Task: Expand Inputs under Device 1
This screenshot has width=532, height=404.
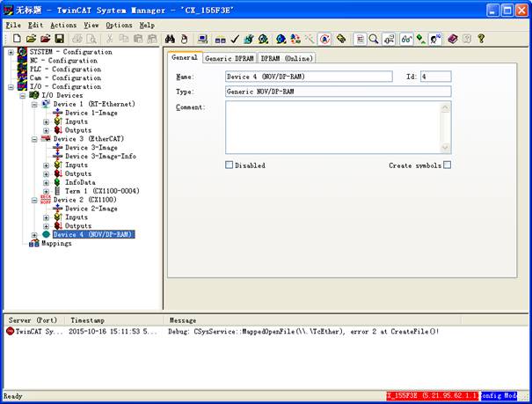Action: (46, 121)
